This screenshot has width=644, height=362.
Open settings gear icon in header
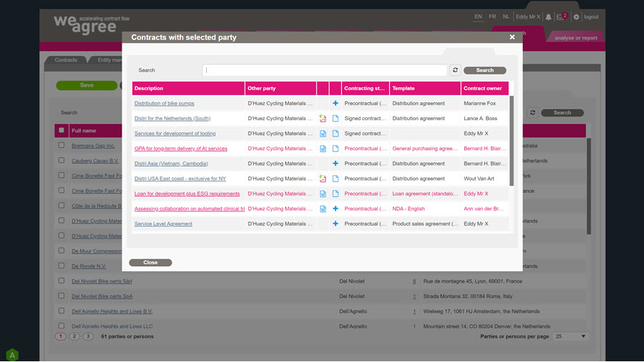pyautogui.click(x=576, y=17)
